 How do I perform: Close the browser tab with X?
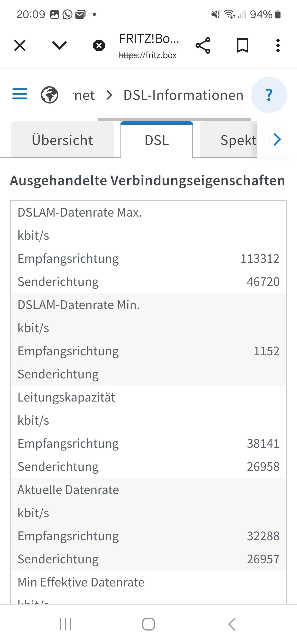click(20, 45)
